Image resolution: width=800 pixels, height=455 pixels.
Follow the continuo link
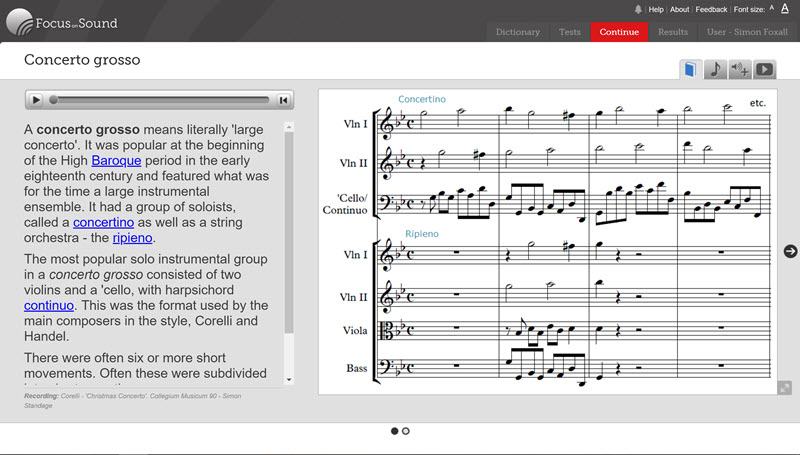tap(49, 306)
